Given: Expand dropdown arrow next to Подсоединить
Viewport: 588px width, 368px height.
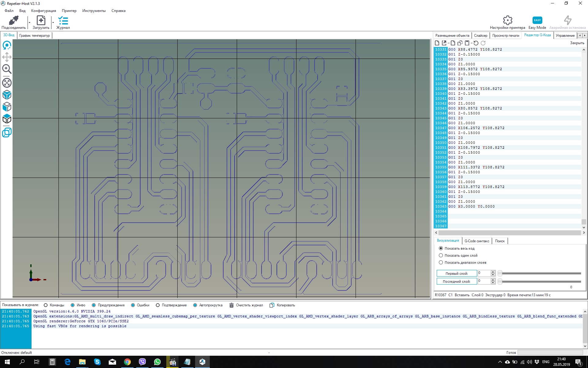Looking at the screenshot, I should (x=30, y=22).
